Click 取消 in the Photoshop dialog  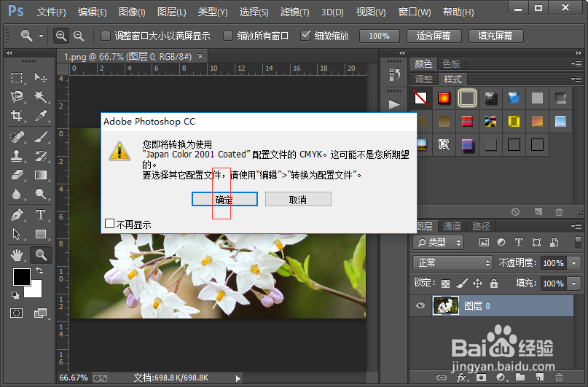coord(298,199)
